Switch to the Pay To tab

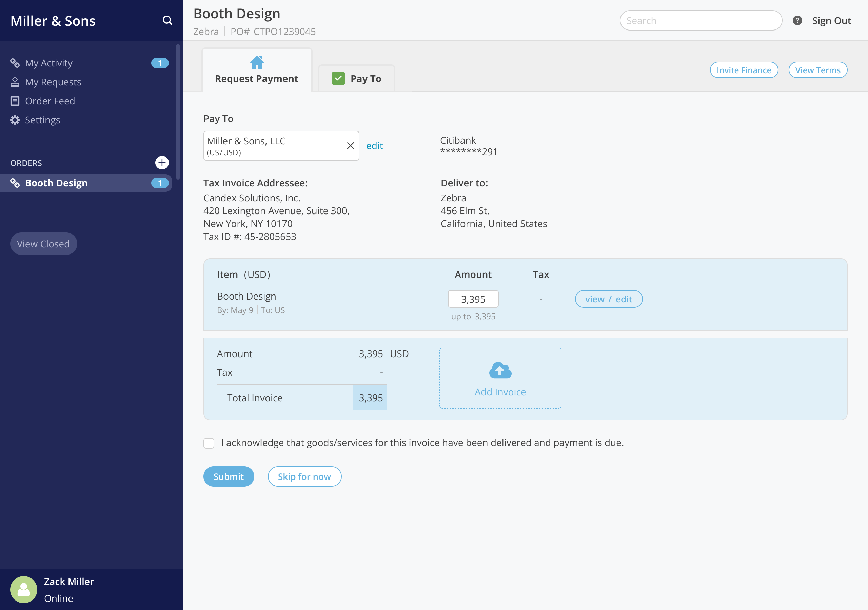coord(365,79)
